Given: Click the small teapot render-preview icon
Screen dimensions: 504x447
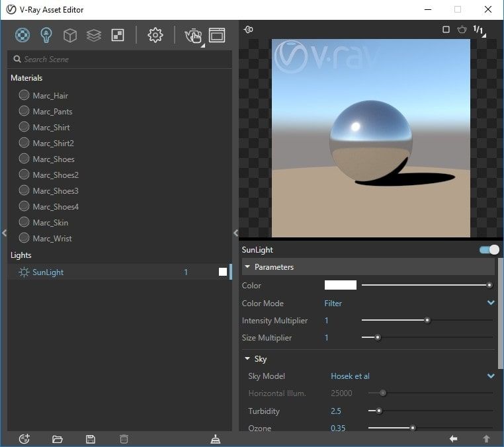Looking at the screenshot, I should (462, 30).
